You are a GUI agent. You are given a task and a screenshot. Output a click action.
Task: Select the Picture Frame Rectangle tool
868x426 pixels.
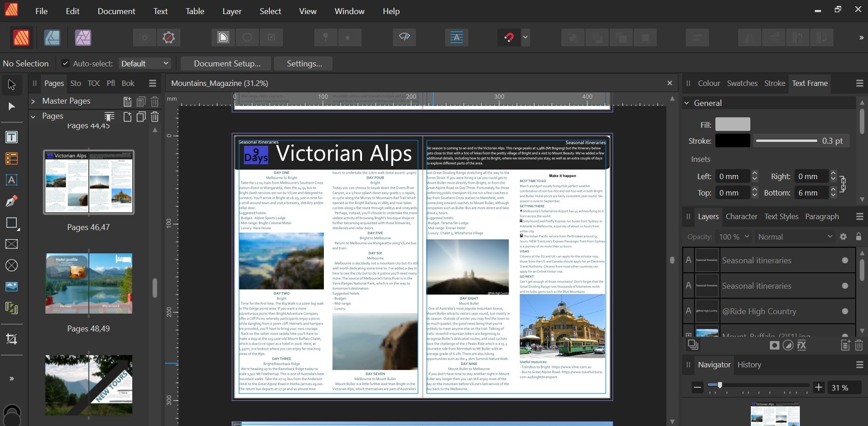pos(12,244)
